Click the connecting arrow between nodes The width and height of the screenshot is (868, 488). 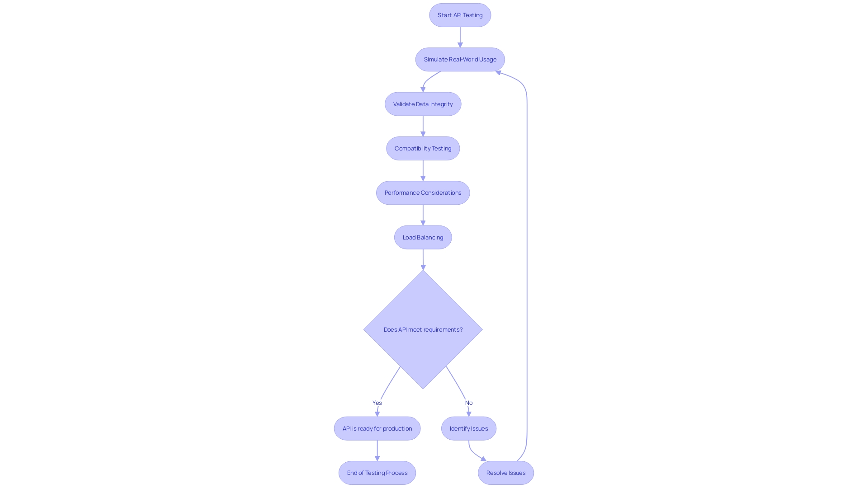point(460,37)
